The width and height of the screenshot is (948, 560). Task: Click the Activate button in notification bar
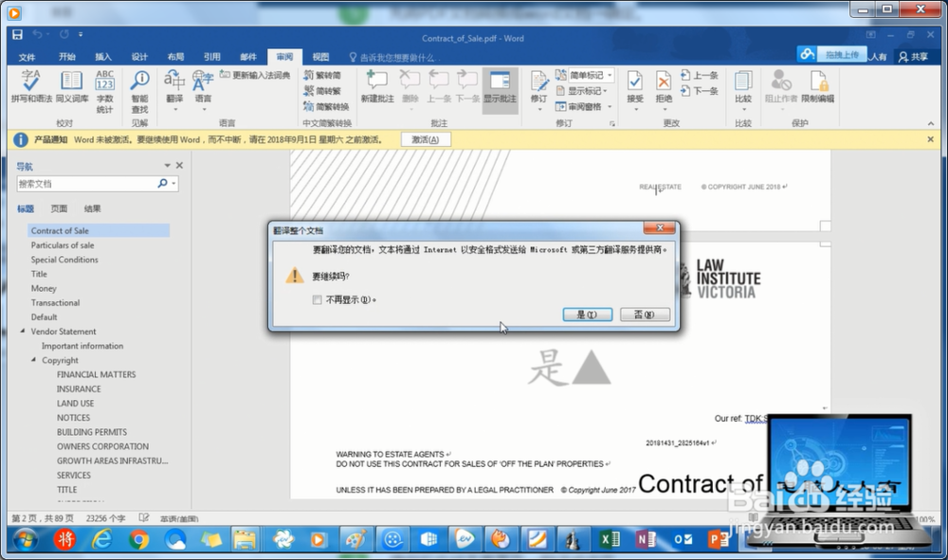pos(426,139)
